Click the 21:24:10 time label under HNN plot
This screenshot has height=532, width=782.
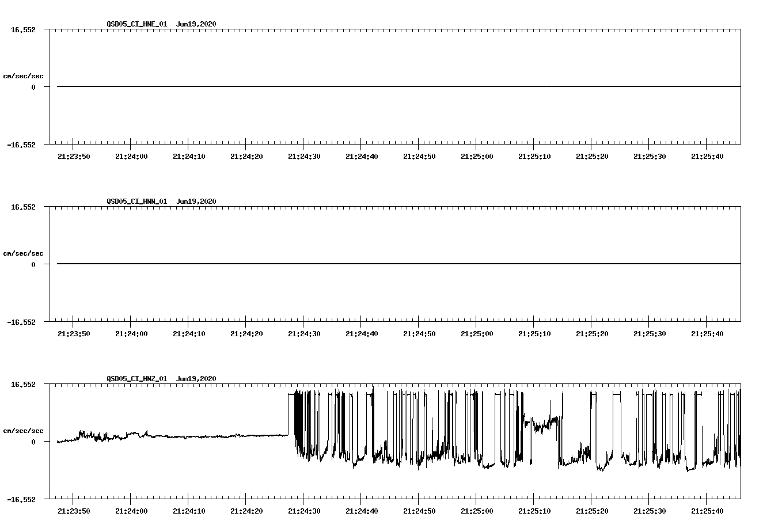(189, 334)
